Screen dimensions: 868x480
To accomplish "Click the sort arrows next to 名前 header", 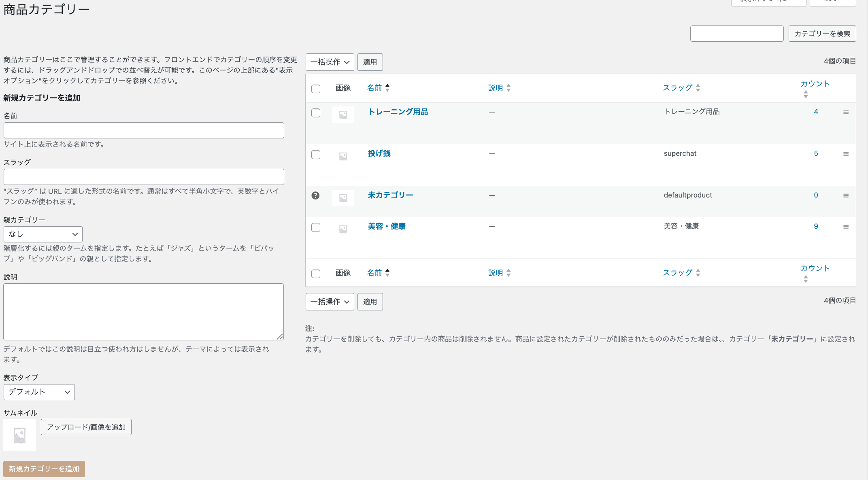I will pyautogui.click(x=387, y=88).
